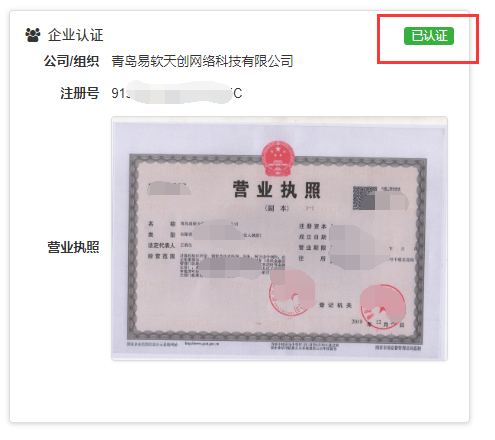Click the group icon beside 企业认证
This screenshot has height=440, width=495.
point(33,35)
